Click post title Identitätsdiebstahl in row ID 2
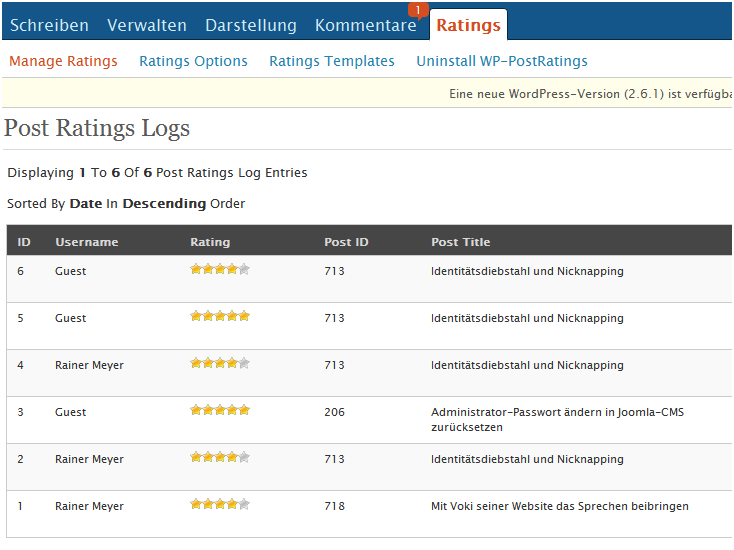This screenshot has height=550, width=734. pyautogui.click(x=527, y=460)
